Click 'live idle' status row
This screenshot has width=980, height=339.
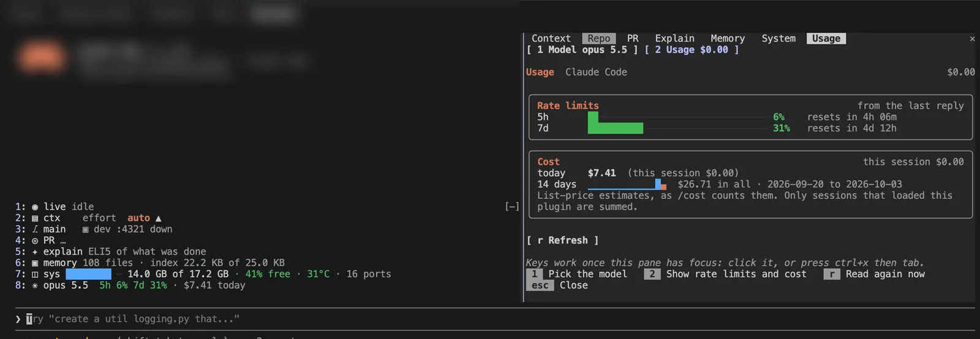69,207
